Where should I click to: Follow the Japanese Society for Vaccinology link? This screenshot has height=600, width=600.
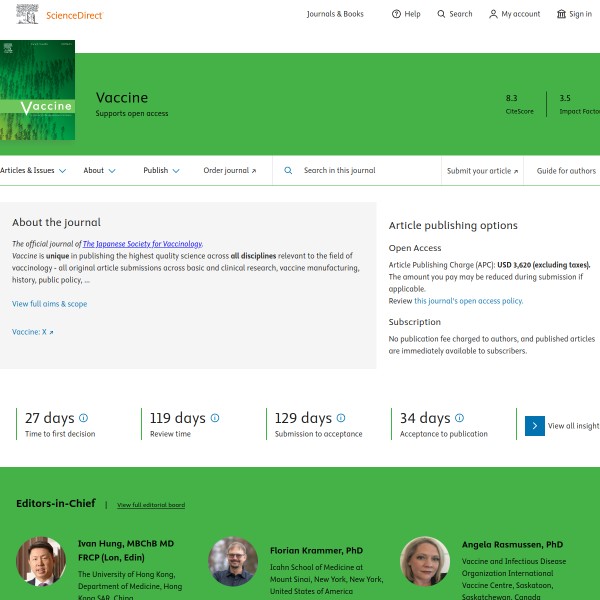pos(142,244)
